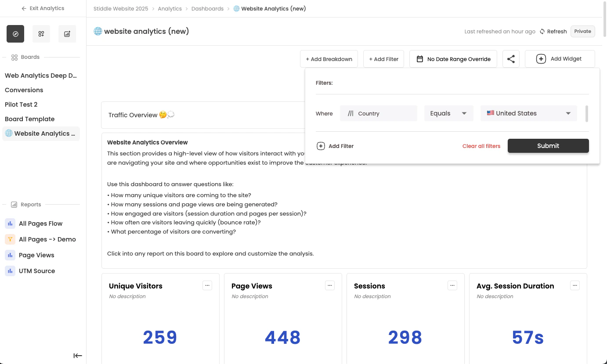
Task: Open Avg. Session Duration widget options menu
Action: 575,285
